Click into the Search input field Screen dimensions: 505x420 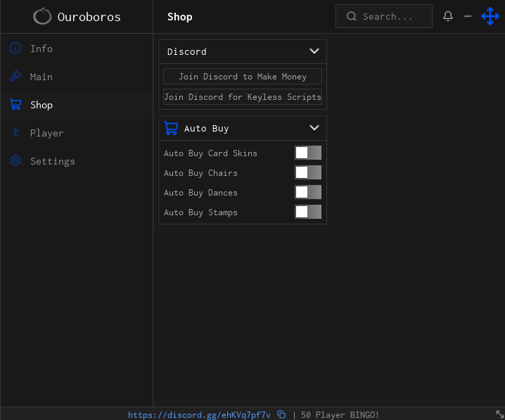coord(383,16)
